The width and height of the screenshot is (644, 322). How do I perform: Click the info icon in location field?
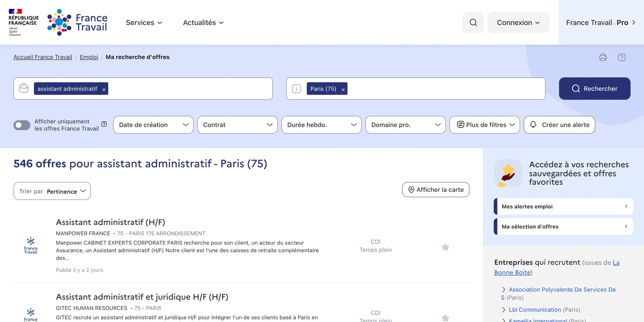297,89
